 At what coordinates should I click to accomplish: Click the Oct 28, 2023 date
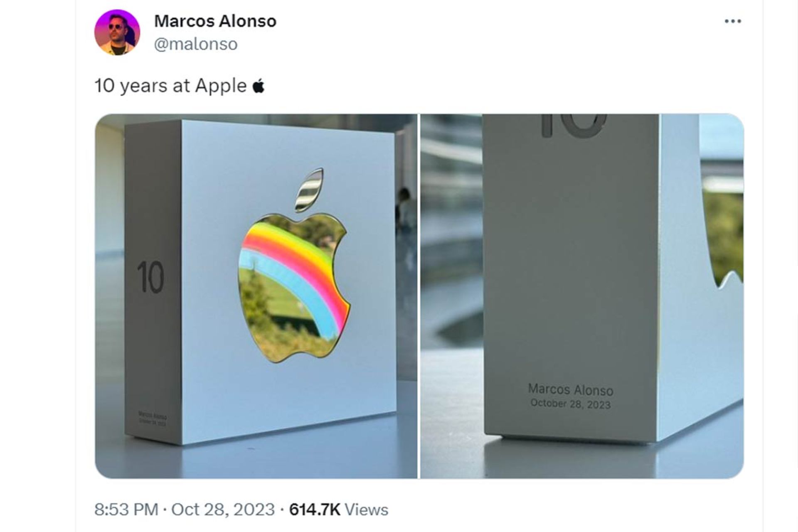pyautogui.click(x=223, y=509)
